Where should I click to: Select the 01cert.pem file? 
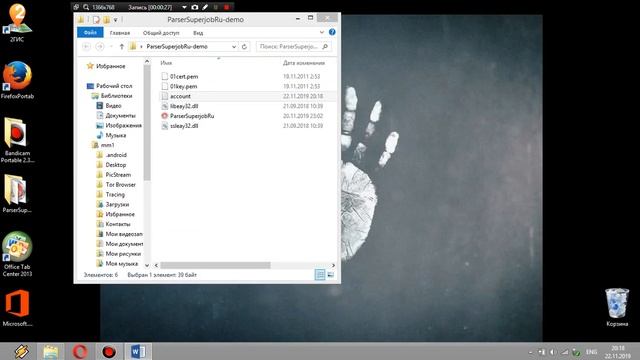(x=184, y=76)
